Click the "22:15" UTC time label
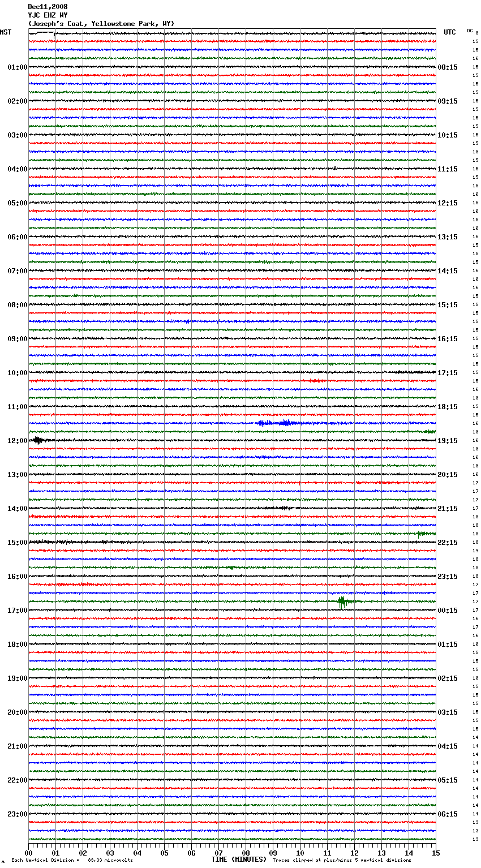Image resolution: width=481 pixels, height=868 pixels. pos(448,543)
